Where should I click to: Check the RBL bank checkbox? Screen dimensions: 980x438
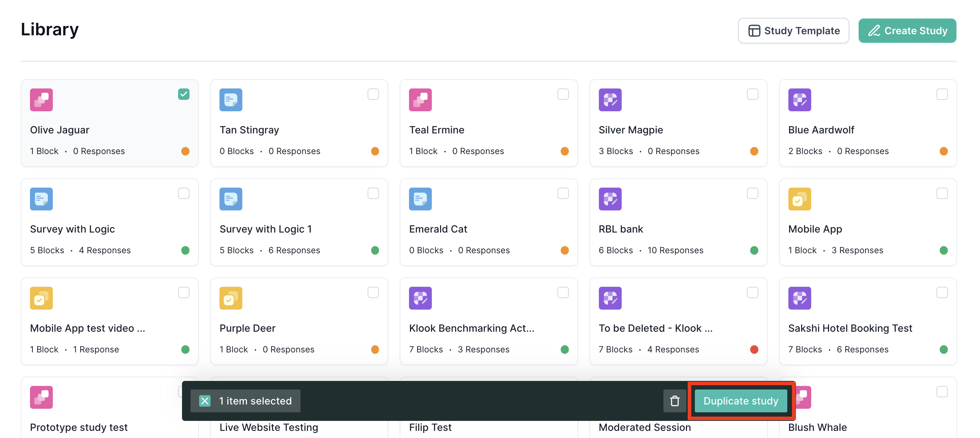coord(752,193)
